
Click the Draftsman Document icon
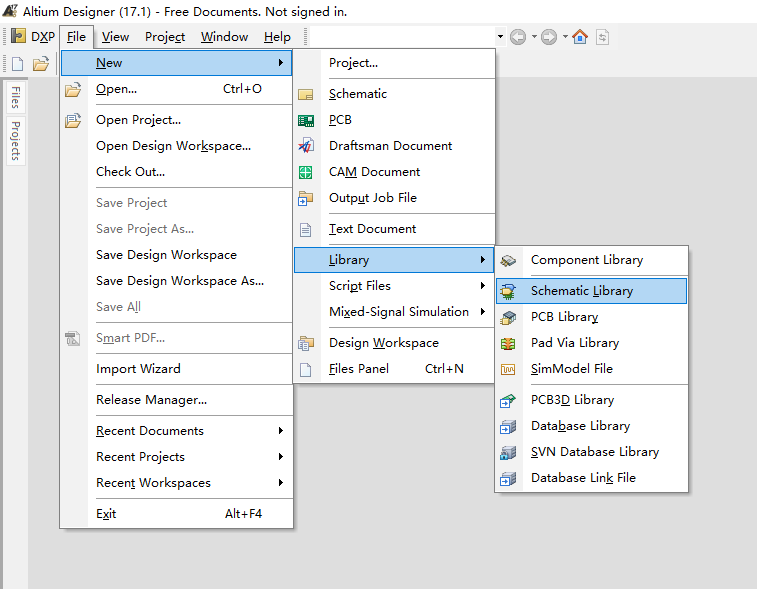(x=306, y=146)
